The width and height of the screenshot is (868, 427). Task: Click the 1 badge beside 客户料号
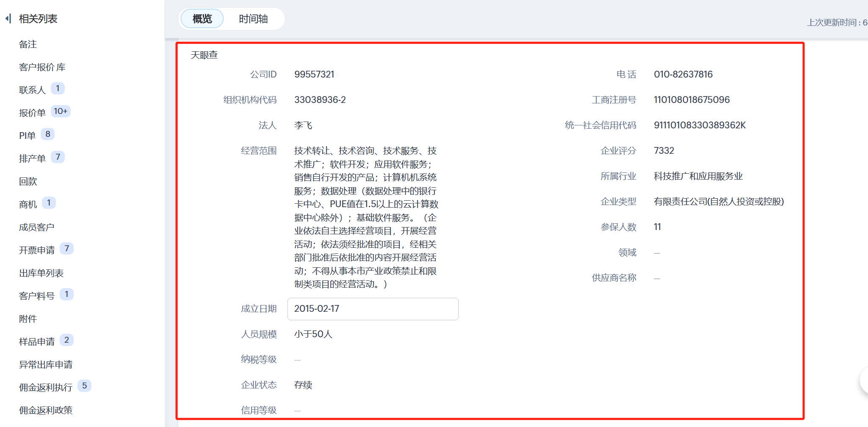point(66,294)
